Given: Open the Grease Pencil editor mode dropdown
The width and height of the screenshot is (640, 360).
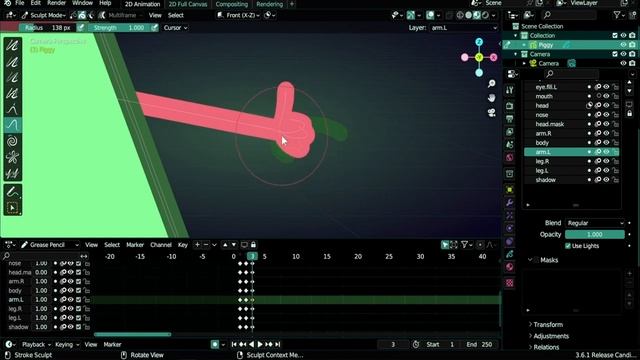Looking at the screenshot, I should pos(49,245).
